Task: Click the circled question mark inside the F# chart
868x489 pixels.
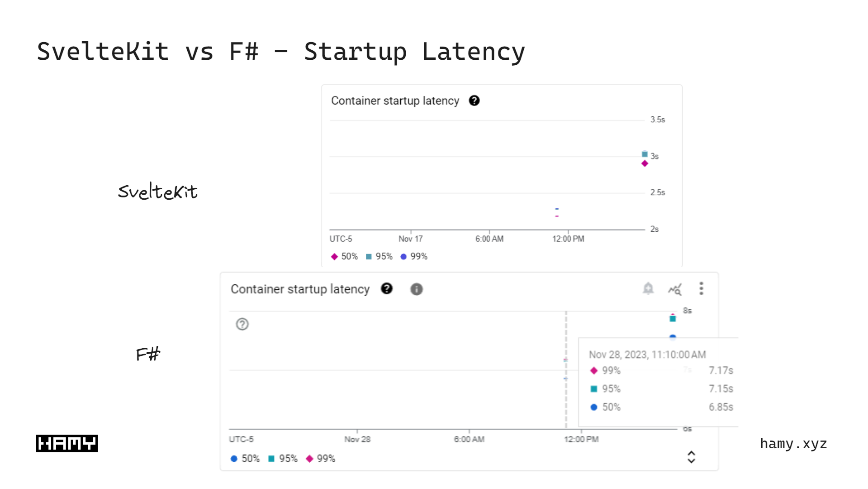Action: (x=242, y=325)
